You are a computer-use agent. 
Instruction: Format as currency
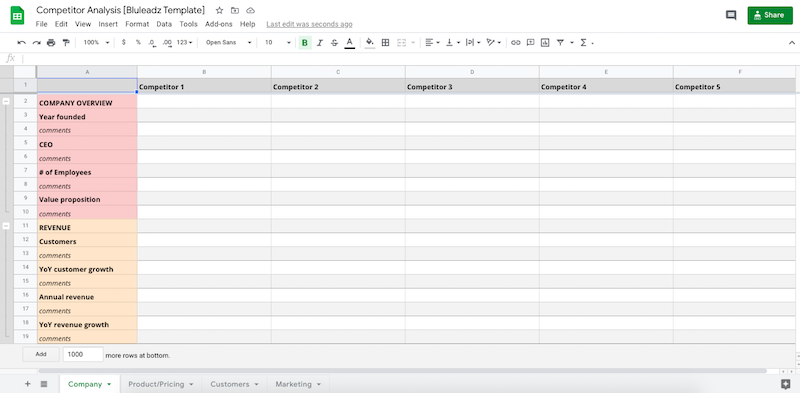123,43
